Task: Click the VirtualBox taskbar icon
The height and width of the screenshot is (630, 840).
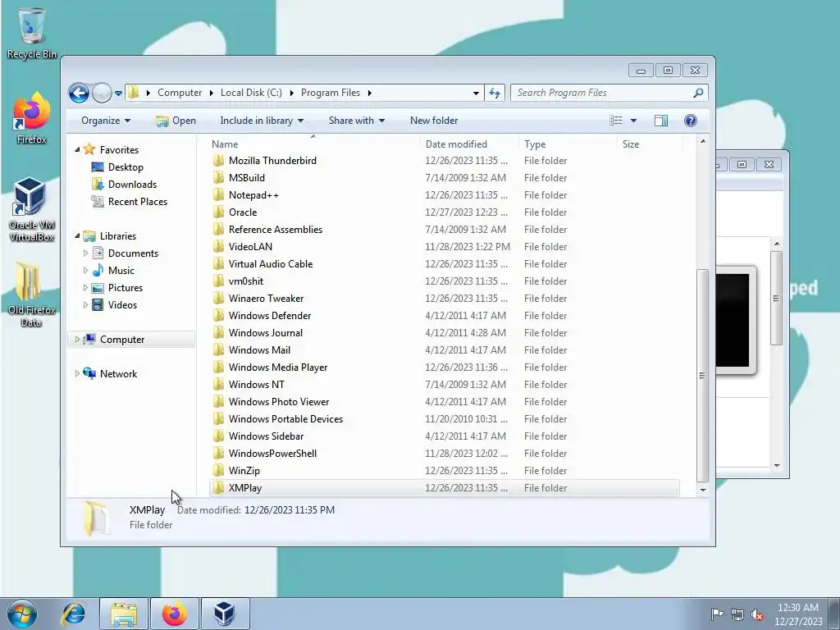Action: coord(225,614)
